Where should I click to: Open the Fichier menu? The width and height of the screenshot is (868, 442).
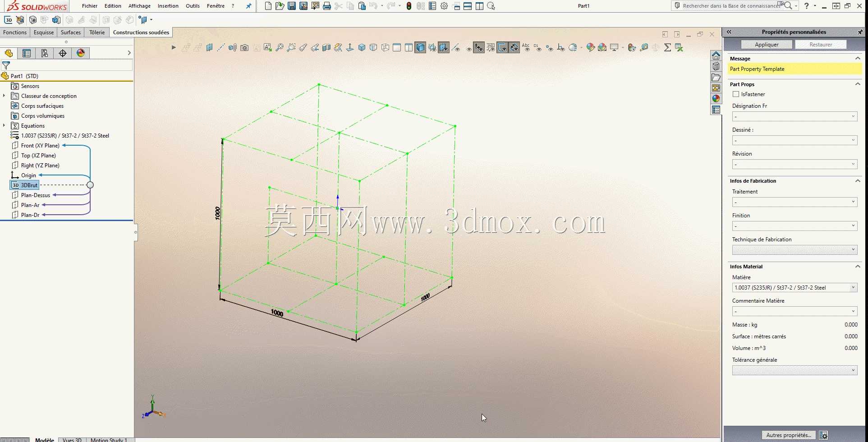(x=90, y=6)
